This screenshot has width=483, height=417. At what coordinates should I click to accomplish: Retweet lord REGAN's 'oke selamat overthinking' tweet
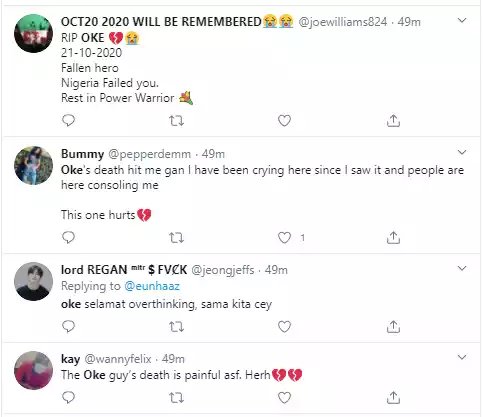[176, 327]
